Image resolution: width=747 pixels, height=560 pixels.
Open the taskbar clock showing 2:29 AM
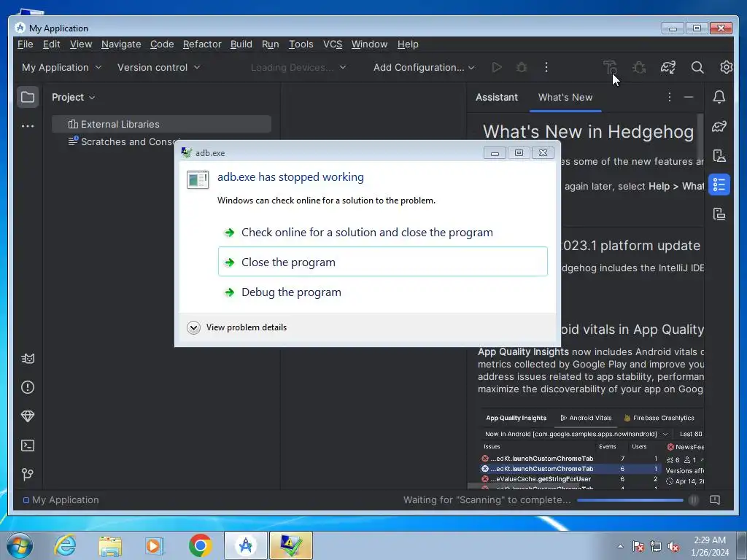tap(710, 546)
